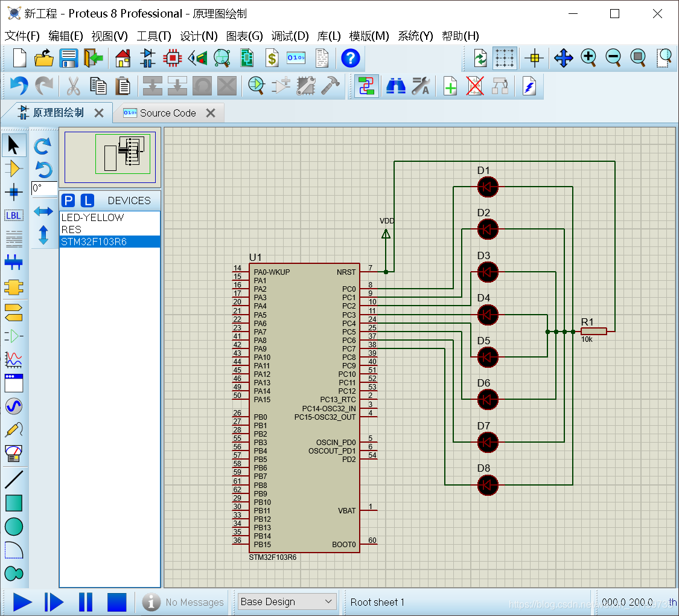Select Terminals Mode tool
The image size is (679, 616).
14,312
